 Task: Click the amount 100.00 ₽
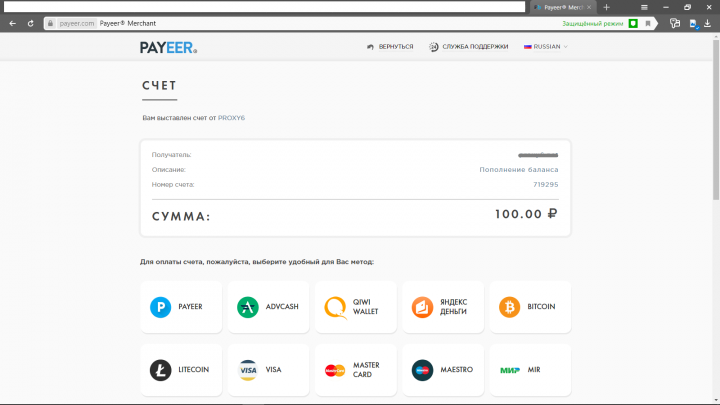(x=526, y=214)
